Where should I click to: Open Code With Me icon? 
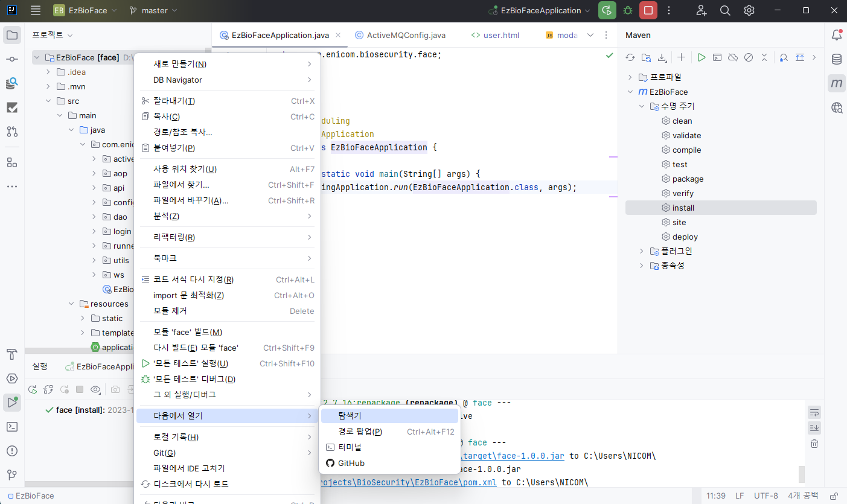[x=701, y=10]
